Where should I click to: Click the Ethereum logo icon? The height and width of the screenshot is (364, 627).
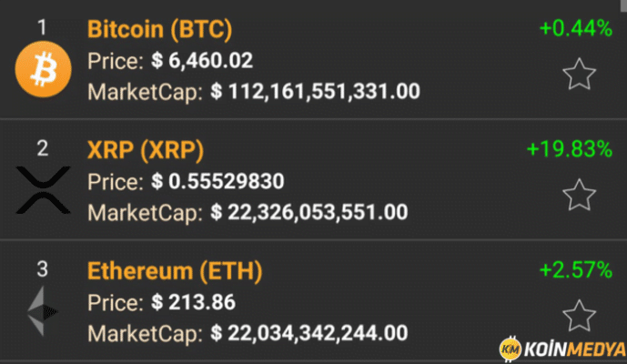41,311
